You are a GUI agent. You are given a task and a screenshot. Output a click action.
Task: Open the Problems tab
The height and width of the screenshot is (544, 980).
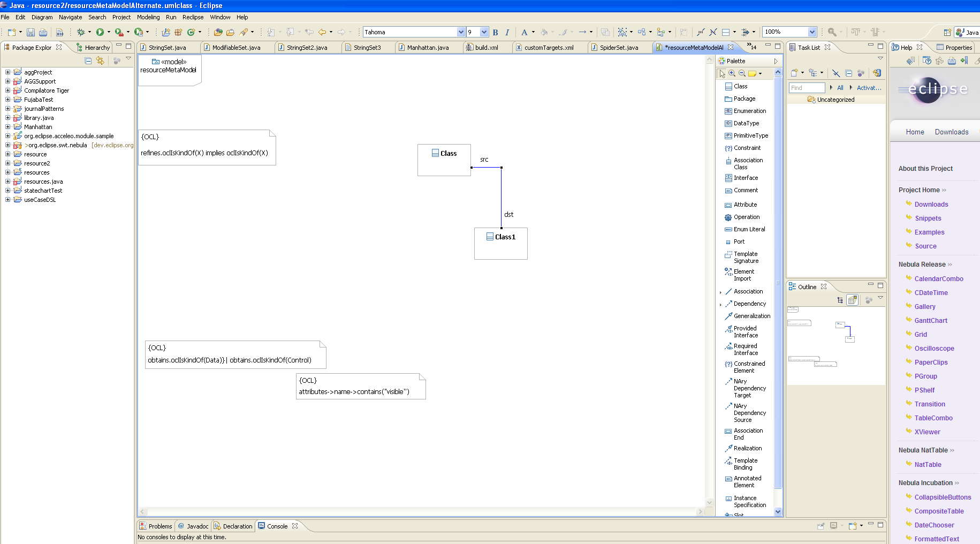[x=156, y=526]
